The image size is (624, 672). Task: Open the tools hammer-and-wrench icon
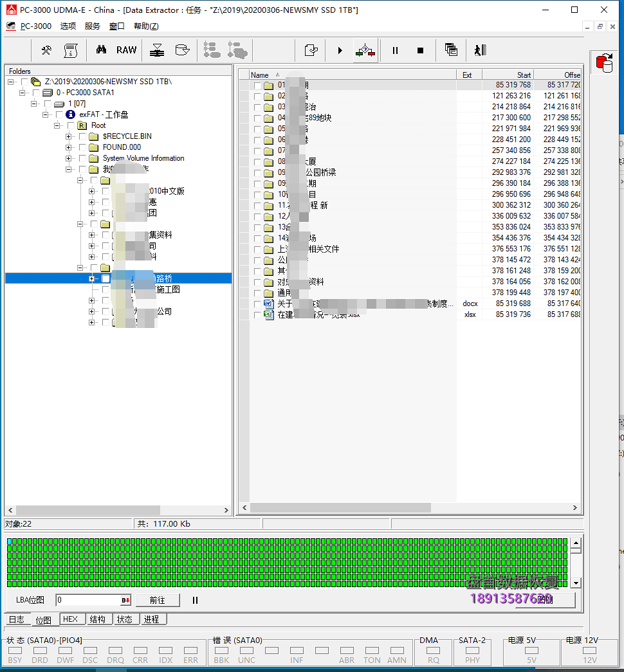point(46,50)
